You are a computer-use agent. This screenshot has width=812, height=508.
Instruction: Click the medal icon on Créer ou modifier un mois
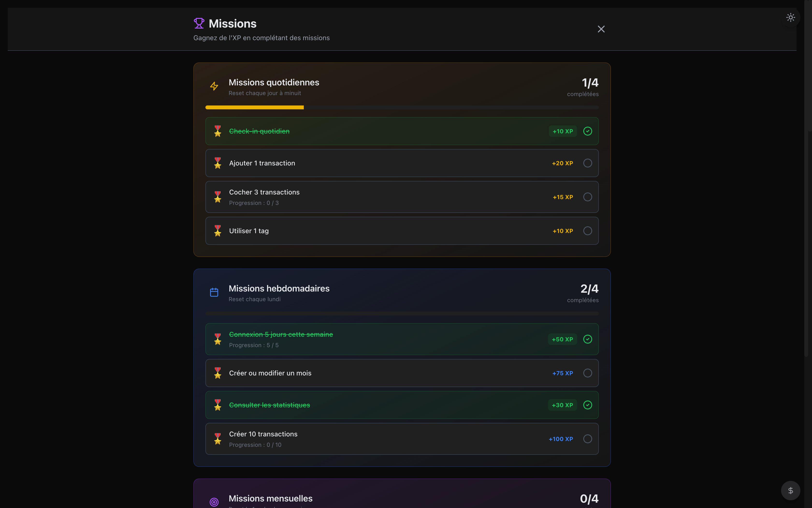coord(218,373)
